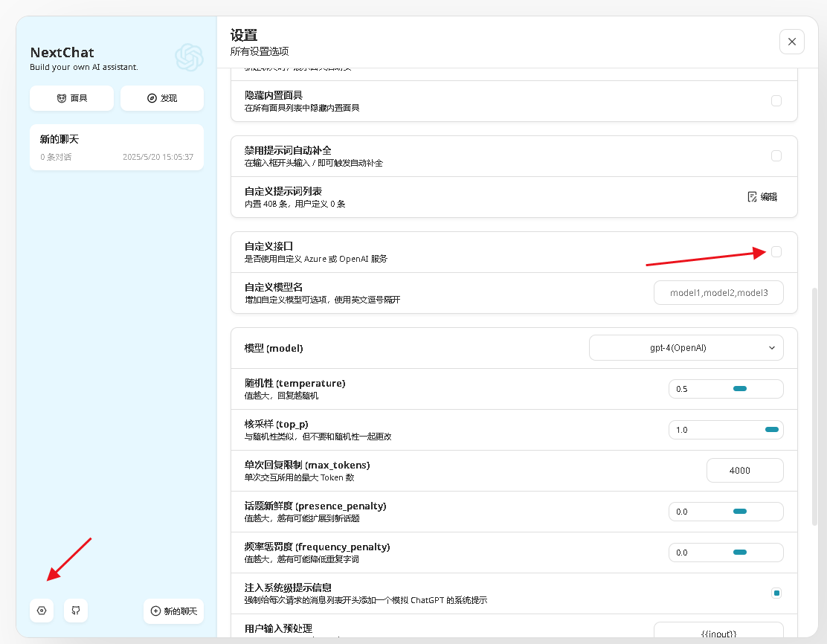This screenshot has height=644, width=827.
Task: Click the max_tokens input showing 4000
Action: tap(744, 471)
